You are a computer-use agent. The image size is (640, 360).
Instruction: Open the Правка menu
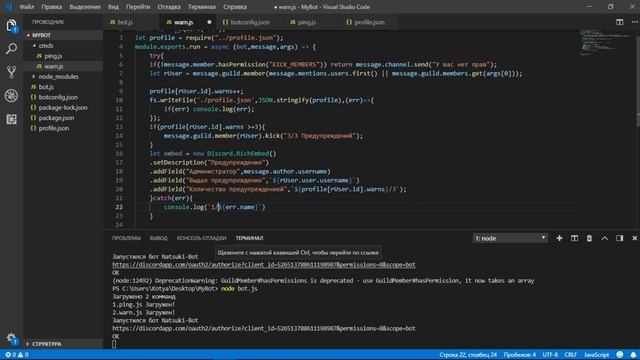[x=51, y=7]
